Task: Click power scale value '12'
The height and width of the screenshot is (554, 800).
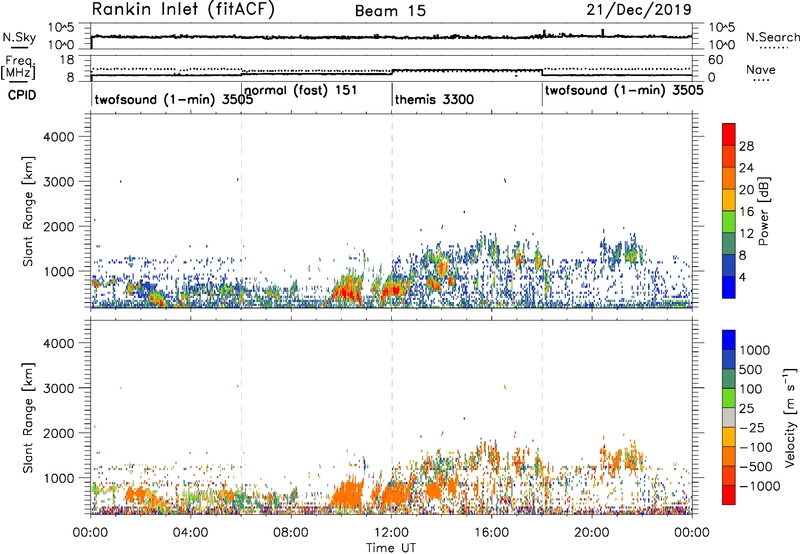Action: point(746,233)
